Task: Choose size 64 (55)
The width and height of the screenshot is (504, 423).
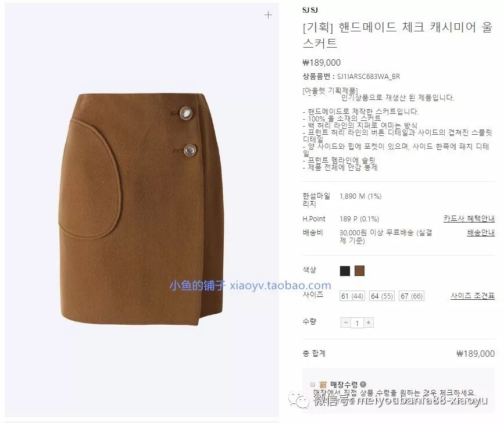Action: point(382,296)
